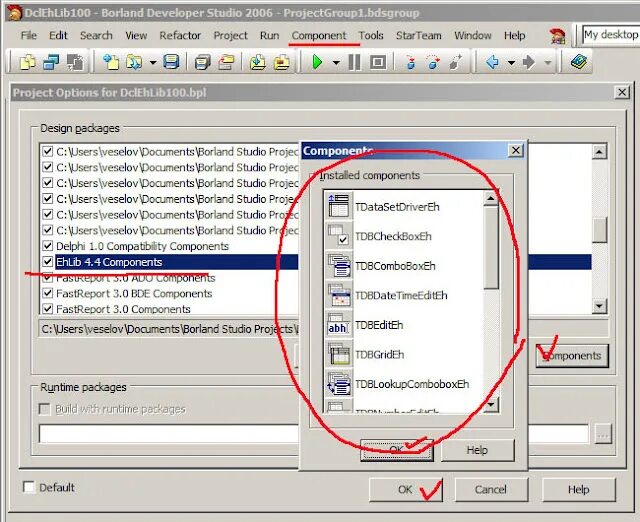The height and width of the screenshot is (522, 640).
Task: Click the Open file toolbar icon
Action: click(x=134, y=62)
